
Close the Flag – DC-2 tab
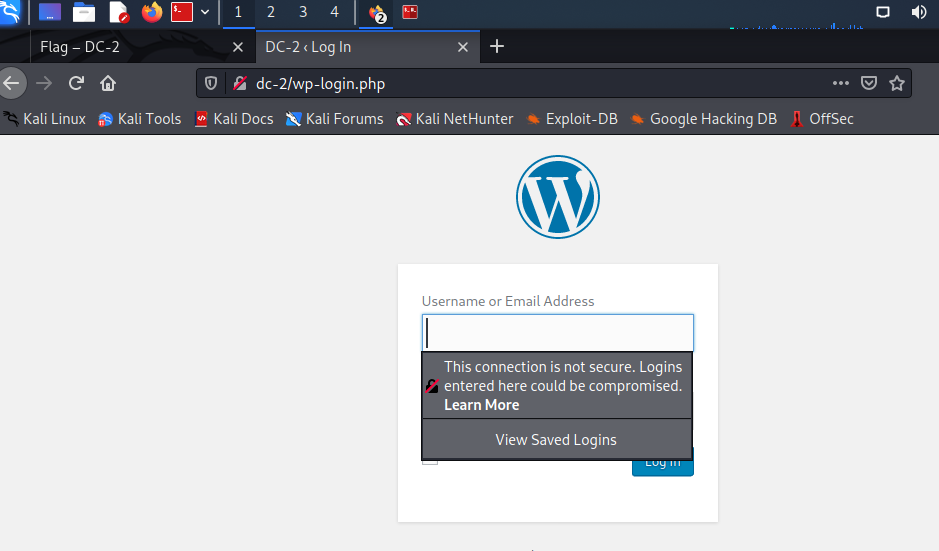coord(238,47)
